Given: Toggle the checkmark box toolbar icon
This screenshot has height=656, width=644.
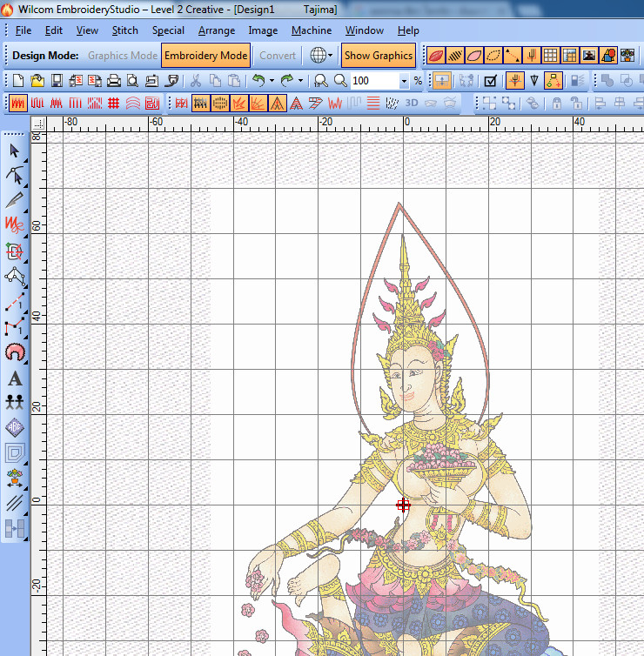Looking at the screenshot, I should click(x=490, y=80).
